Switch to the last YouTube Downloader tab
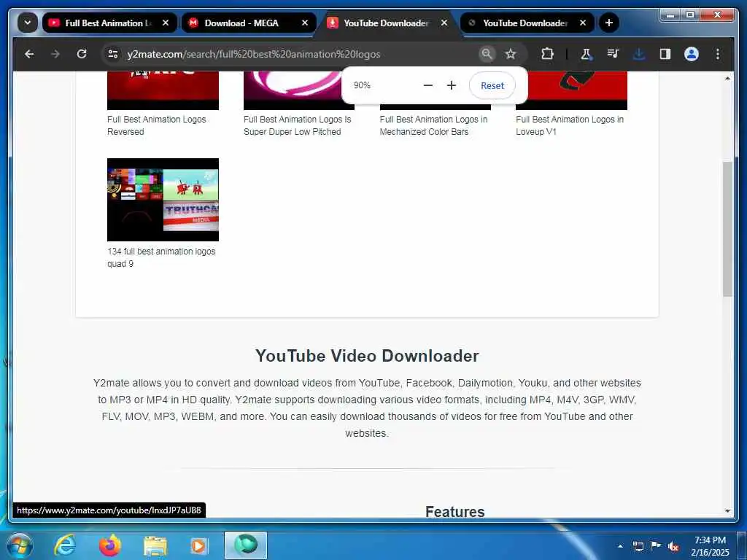 click(x=526, y=23)
